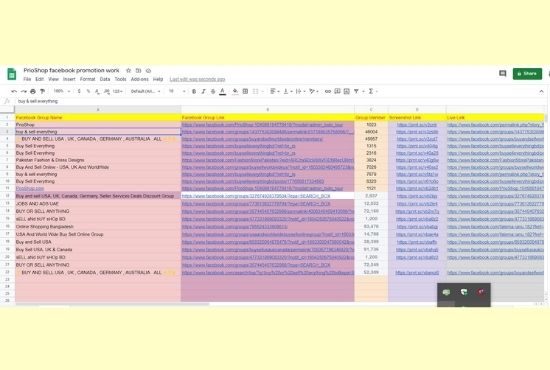The height and width of the screenshot is (370, 550).
Task: Increase decimal places
Action: 106,91
